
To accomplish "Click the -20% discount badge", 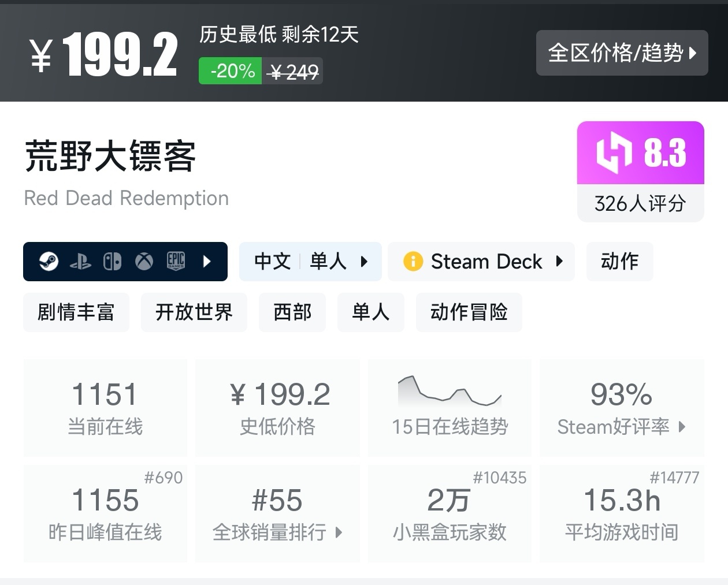I will (231, 71).
